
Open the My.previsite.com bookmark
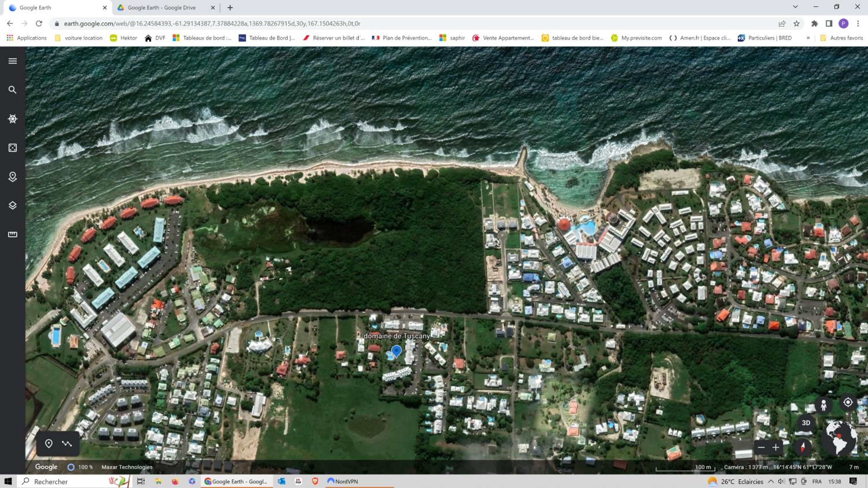(637, 38)
